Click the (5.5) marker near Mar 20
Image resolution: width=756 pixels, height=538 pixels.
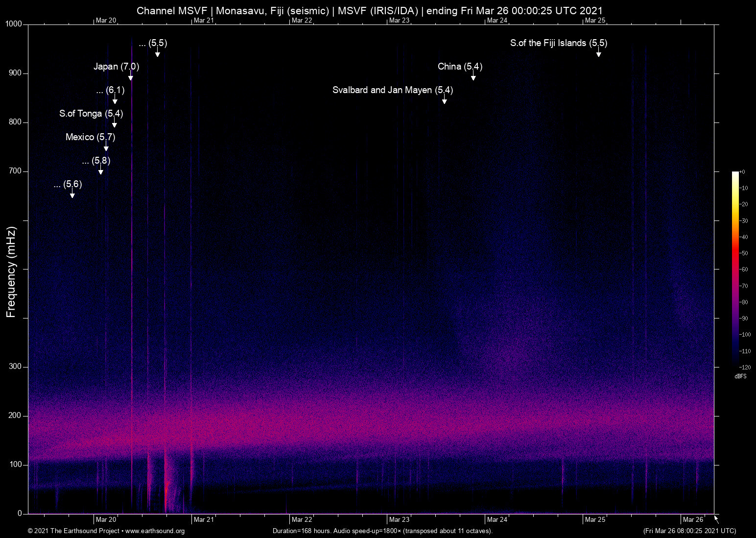(x=153, y=44)
